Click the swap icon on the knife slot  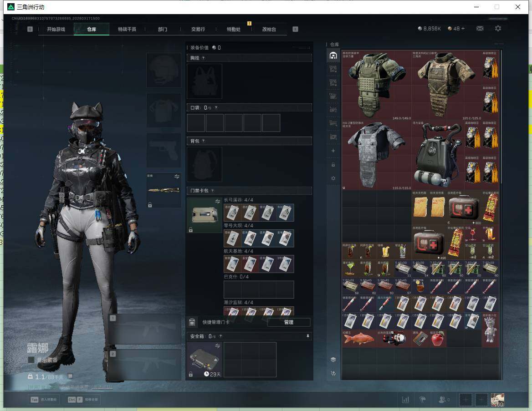click(x=177, y=176)
